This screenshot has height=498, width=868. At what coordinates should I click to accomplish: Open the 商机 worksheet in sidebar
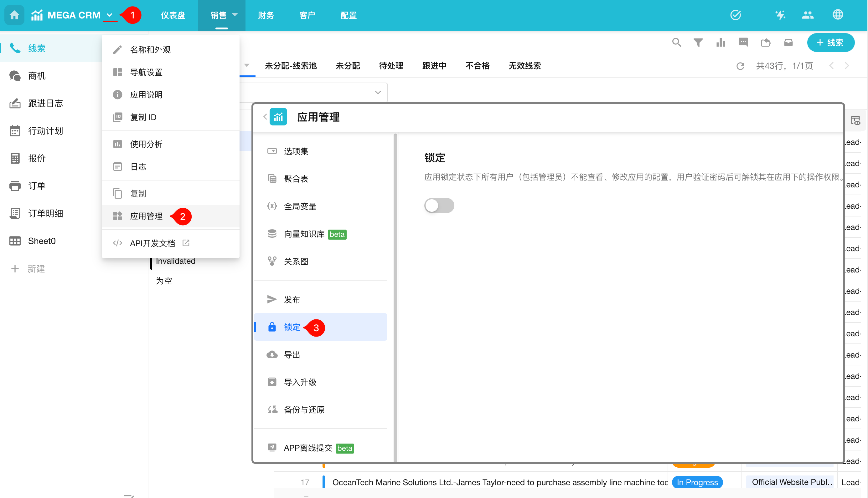point(37,76)
